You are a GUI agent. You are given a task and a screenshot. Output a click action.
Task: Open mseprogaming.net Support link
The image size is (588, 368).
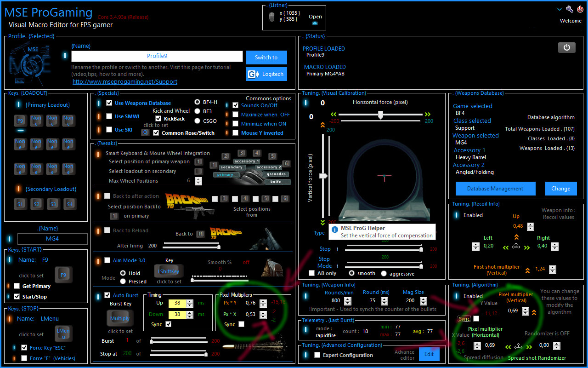(x=125, y=81)
